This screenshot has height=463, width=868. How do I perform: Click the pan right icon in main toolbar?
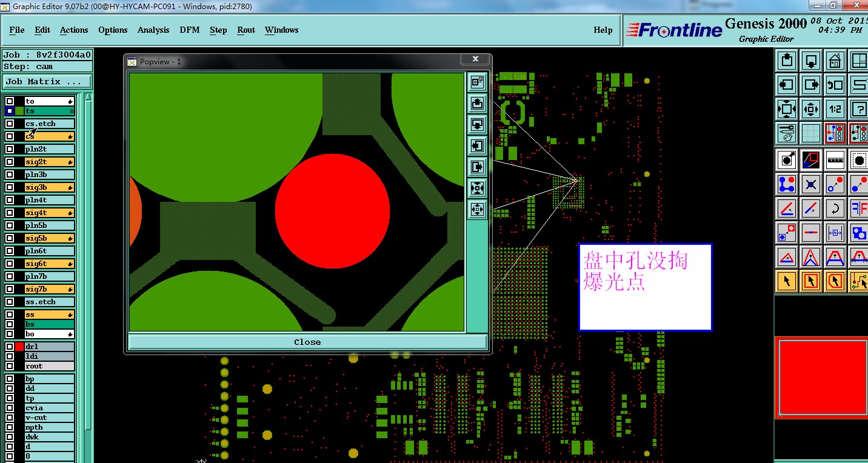pyautogui.click(x=811, y=85)
